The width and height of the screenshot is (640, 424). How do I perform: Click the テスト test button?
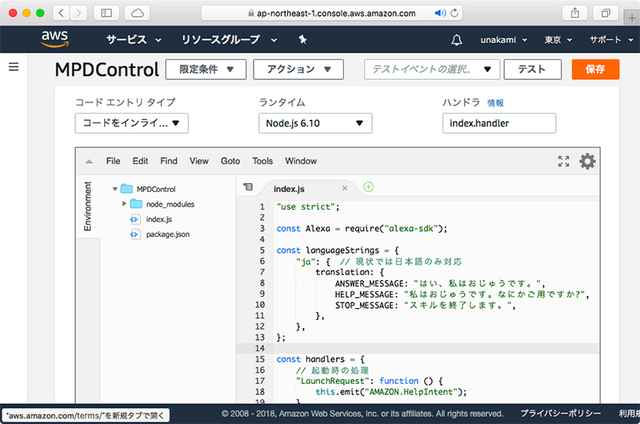point(532,70)
